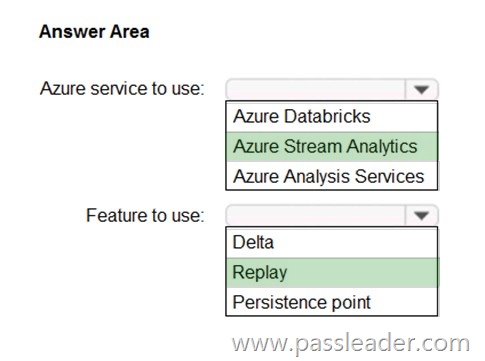The image size is (485, 361).
Task: Select the green highlighted feature entry
Action: click(x=332, y=272)
